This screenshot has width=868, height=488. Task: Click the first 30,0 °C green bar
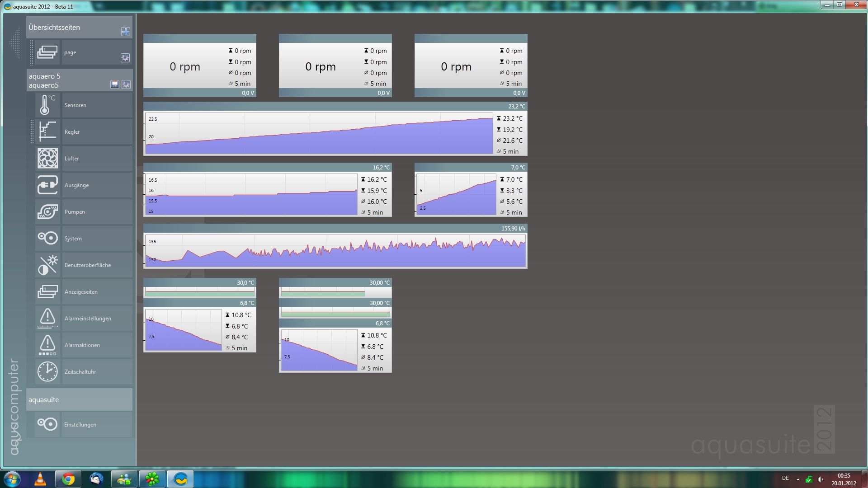point(199,294)
